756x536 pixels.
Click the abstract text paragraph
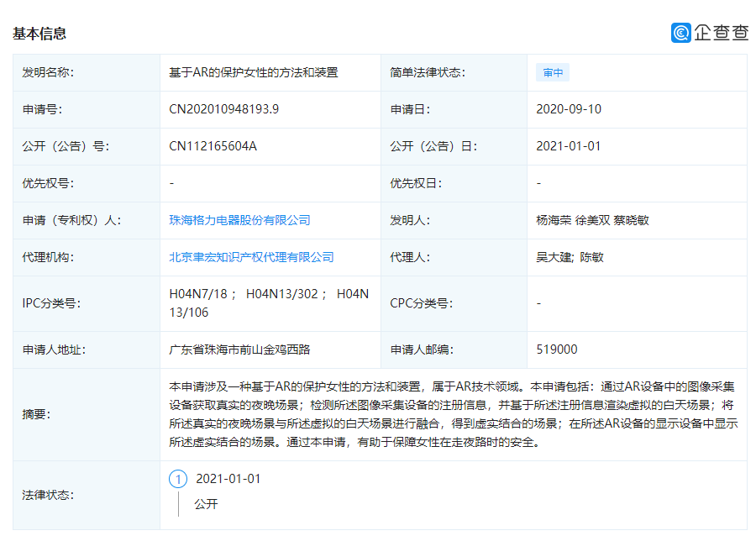tap(452, 414)
